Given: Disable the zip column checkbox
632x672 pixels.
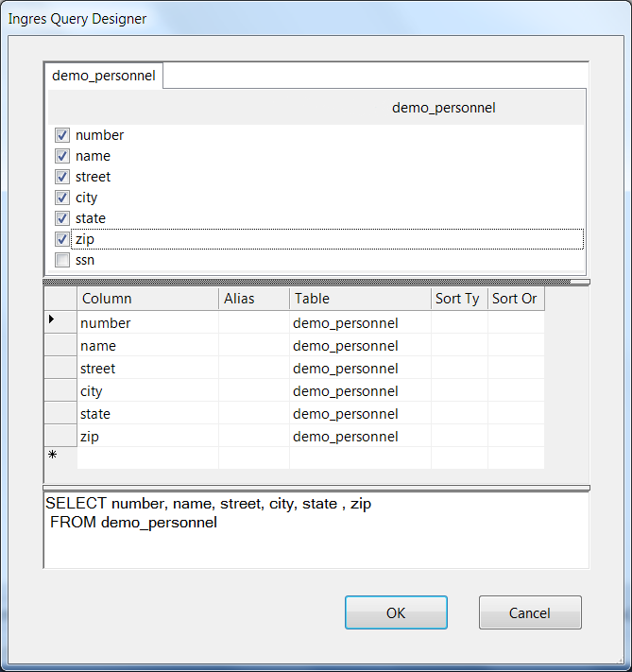Looking at the screenshot, I should [62, 239].
